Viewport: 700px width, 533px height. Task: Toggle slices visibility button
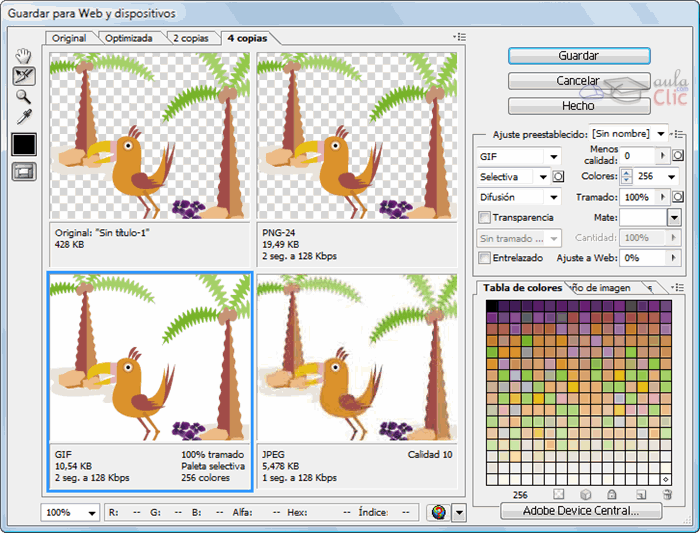pos(24,171)
